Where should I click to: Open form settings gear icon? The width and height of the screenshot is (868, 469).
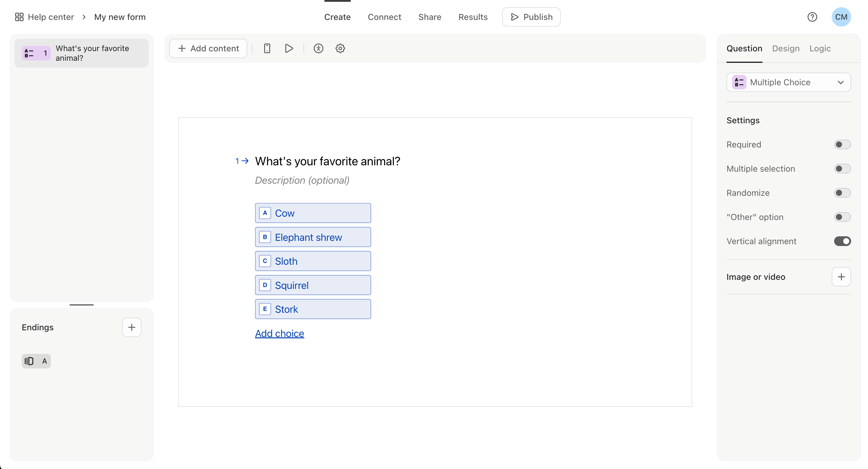coord(340,48)
